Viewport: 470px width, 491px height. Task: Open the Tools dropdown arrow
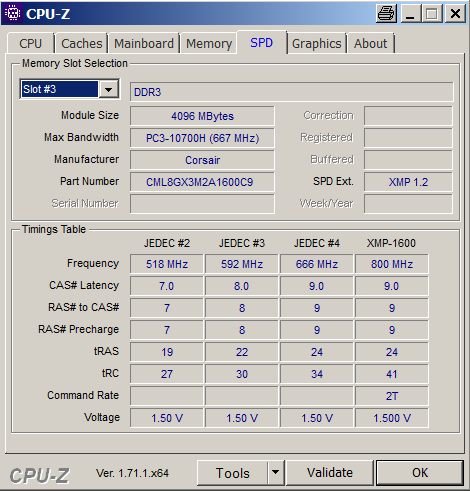coord(275,472)
